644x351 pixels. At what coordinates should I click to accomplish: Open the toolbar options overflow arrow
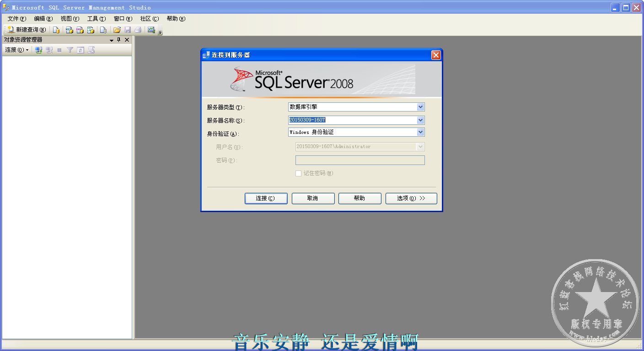[160, 32]
